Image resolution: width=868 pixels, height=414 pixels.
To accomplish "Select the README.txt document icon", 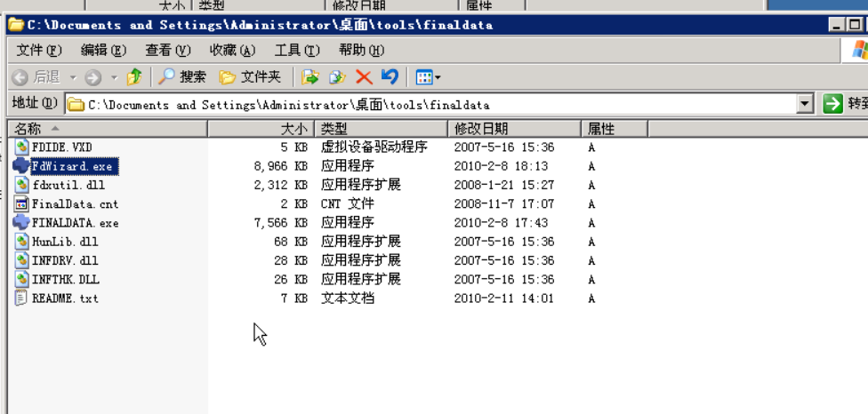I will point(21,299).
